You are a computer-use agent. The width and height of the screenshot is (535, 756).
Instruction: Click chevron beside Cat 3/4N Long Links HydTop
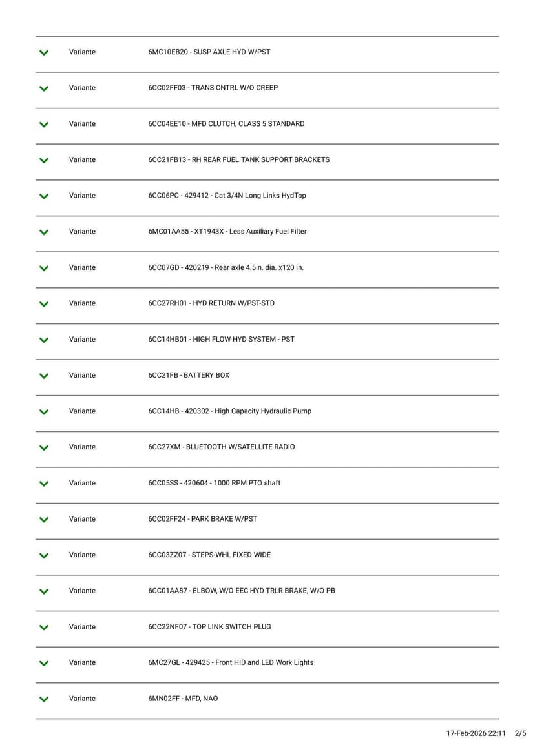(44, 196)
